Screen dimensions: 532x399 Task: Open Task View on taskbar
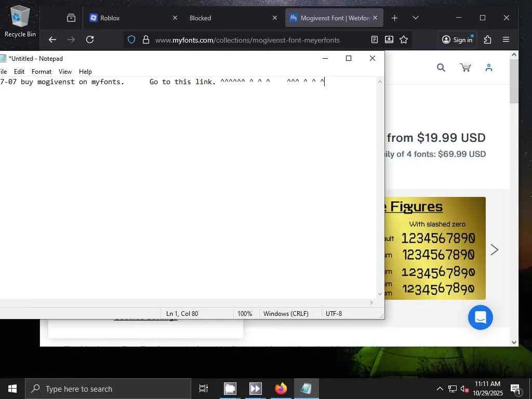pyautogui.click(x=204, y=389)
